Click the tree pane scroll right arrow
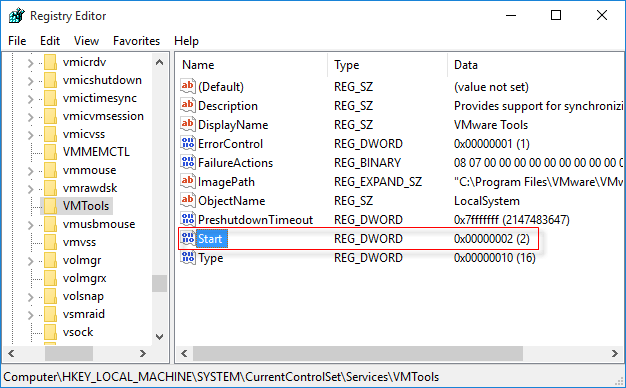Screen dimensions: 626x388 click(x=143, y=353)
